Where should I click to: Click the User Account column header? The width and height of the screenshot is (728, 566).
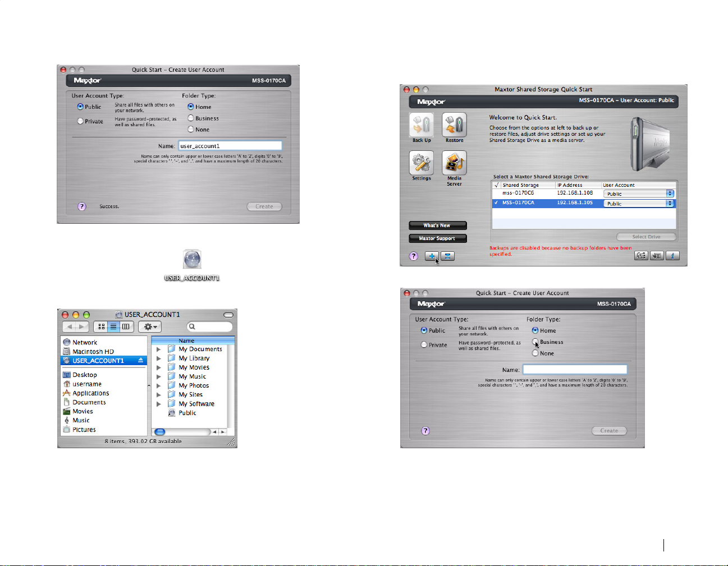(639, 185)
